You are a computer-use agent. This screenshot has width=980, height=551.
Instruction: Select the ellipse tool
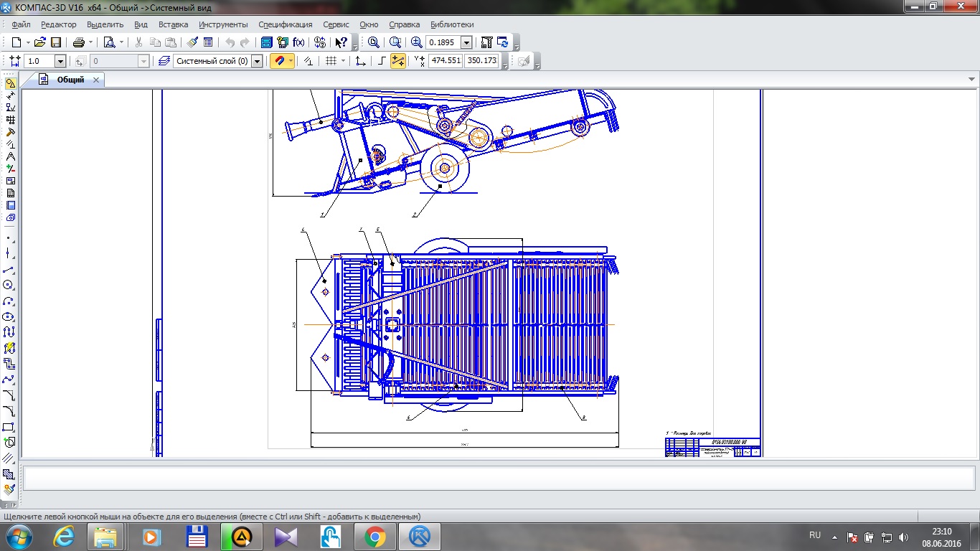pyautogui.click(x=8, y=316)
